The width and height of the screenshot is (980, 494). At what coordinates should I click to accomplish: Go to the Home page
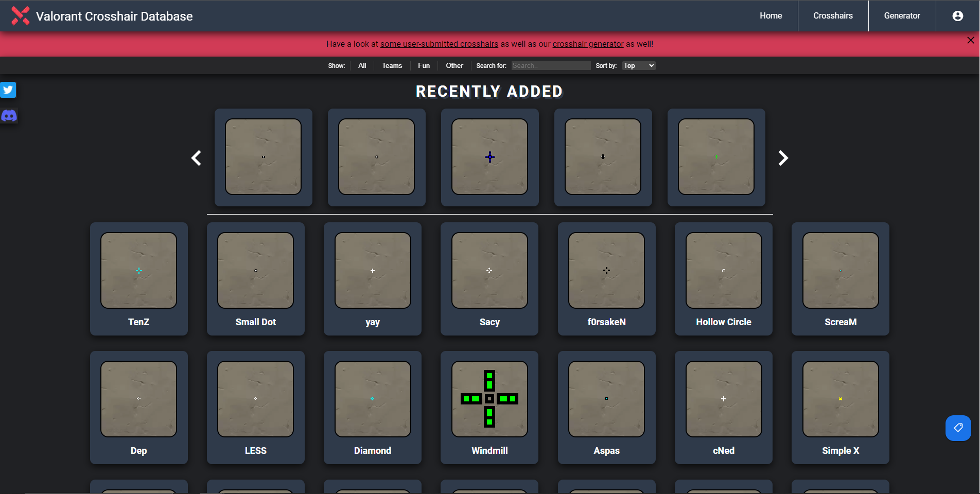pyautogui.click(x=771, y=16)
